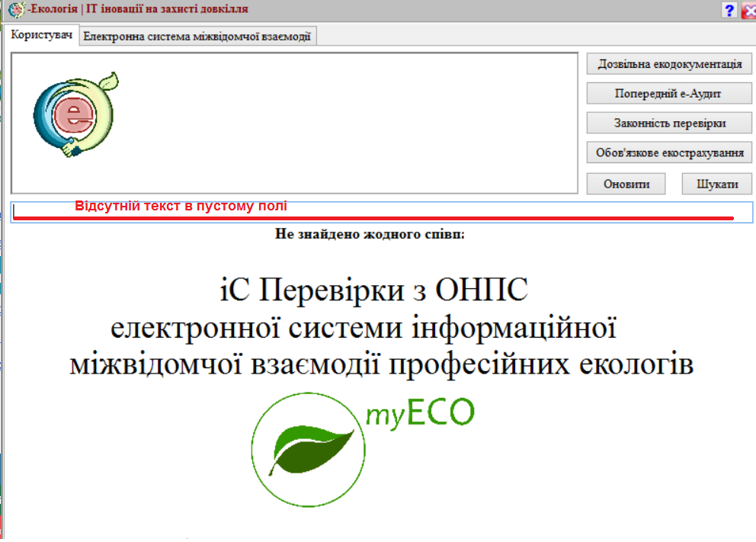Click the line 'електронної системи інформаційної'
Viewport: 756px width, 542px height.
[364, 328]
